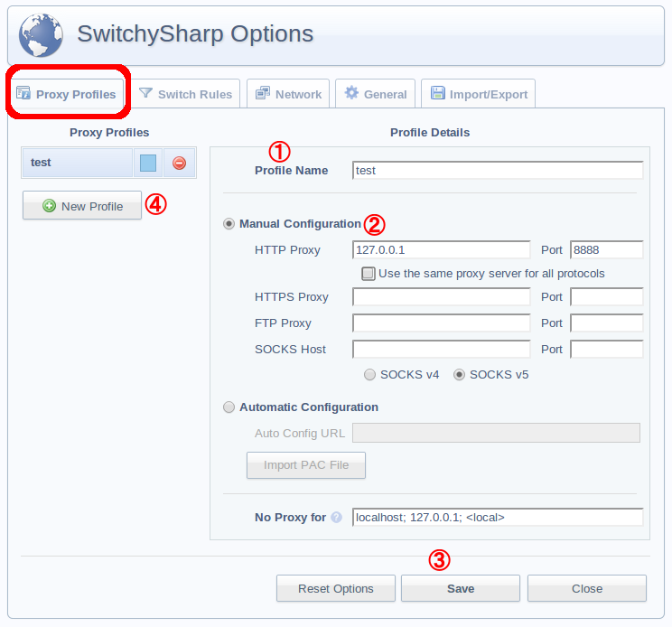Image resolution: width=672 pixels, height=627 pixels.
Task: Focus the HTTP Proxy address field
Action: pyautogui.click(x=441, y=250)
